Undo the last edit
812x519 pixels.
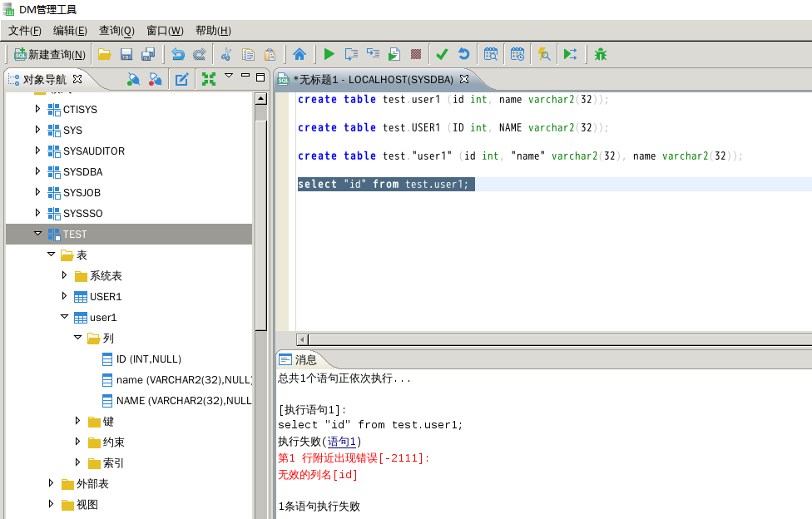tap(178, 54)
